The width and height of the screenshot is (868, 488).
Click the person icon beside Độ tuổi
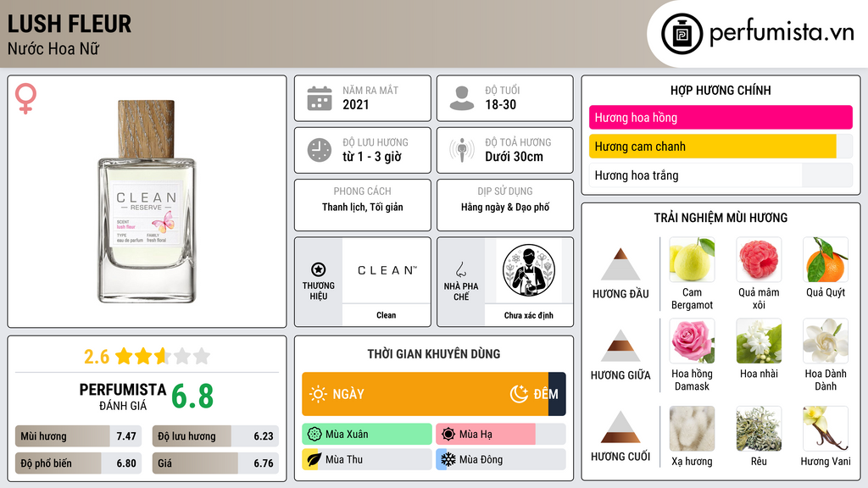coord(462,98)
